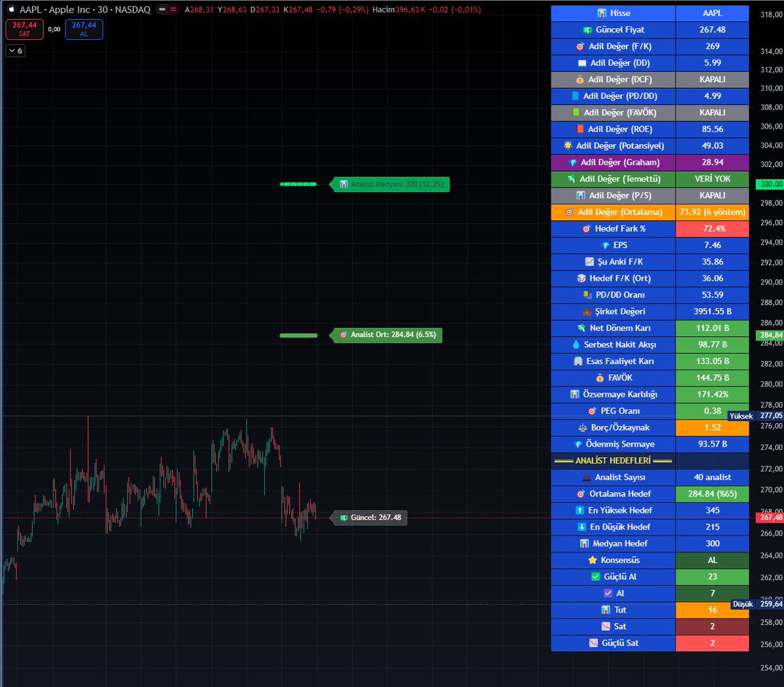Image resolution: width=784 pixels, height=687 pixels.
Task: Click the Apple logo in the chart legend
Action: (x=11, y=10)
